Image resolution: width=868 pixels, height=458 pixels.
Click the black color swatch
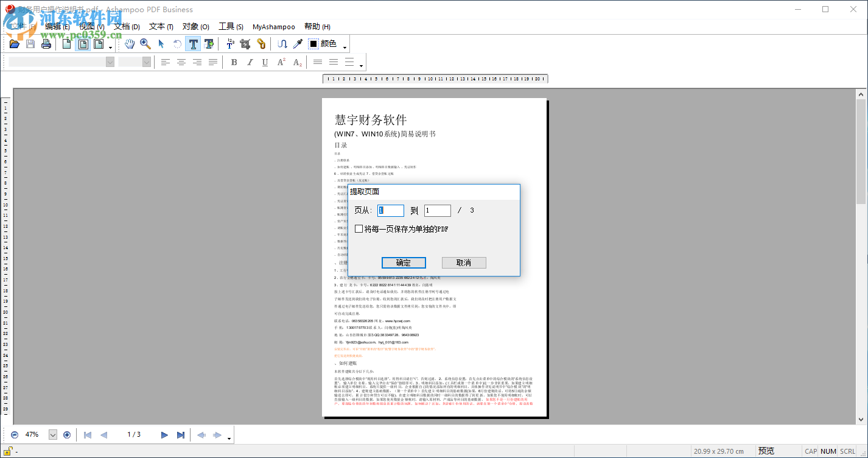pyautogui.click(x=312, y=44)
